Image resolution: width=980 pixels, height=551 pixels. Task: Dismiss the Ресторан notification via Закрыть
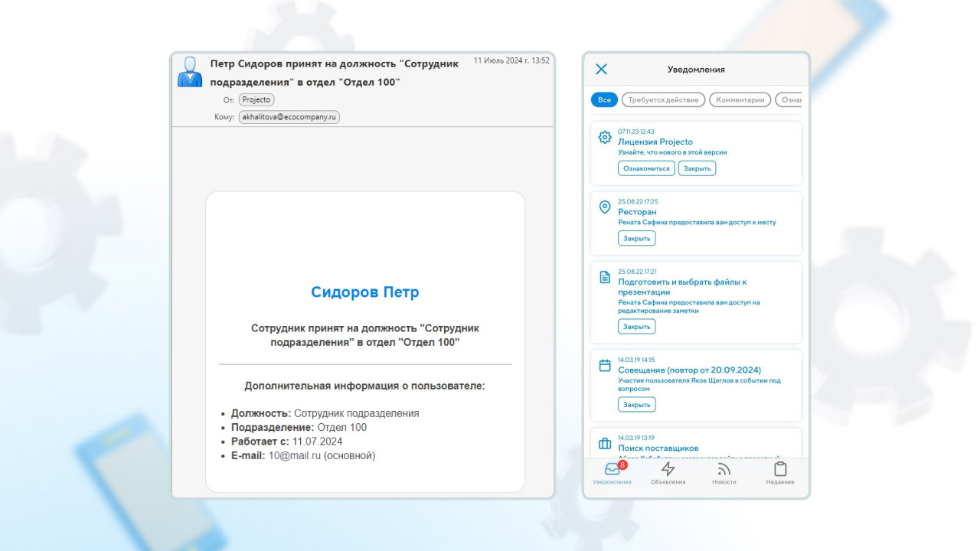[636, 238]
